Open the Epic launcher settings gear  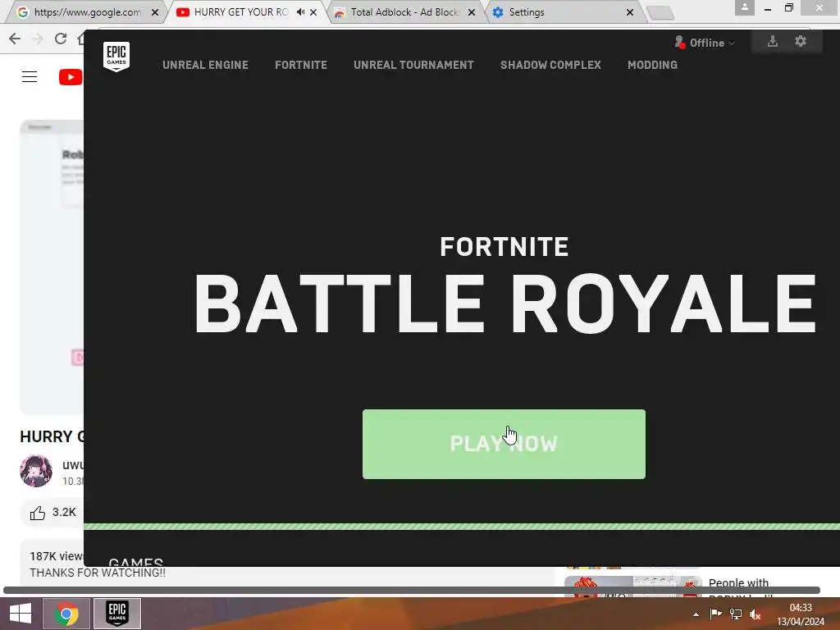coord(801,41)
